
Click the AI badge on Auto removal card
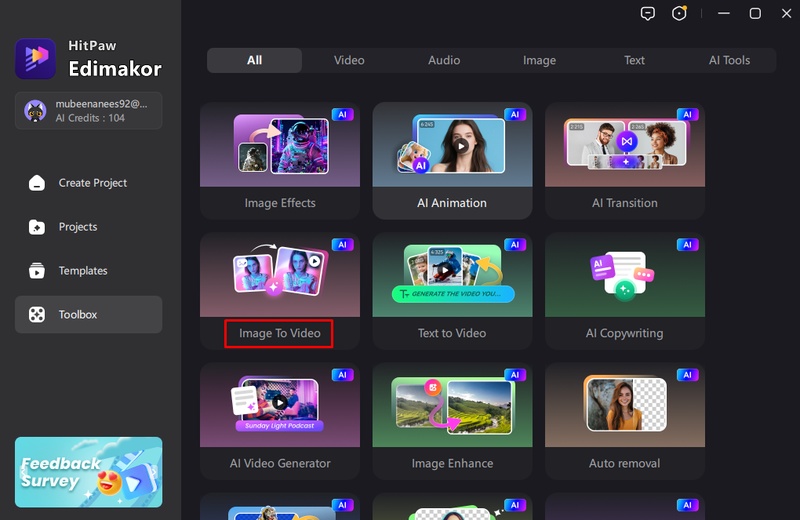(687, 375)
